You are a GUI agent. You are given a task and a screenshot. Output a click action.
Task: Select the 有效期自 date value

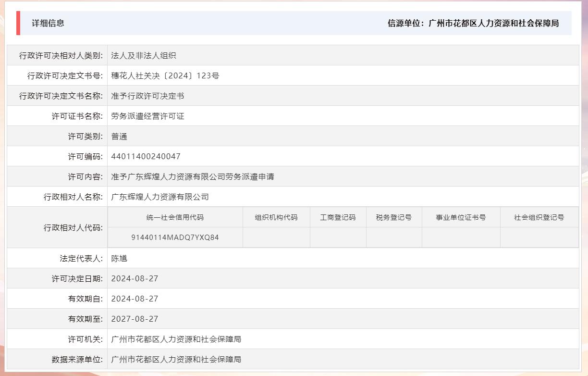(x=135, y=299)
